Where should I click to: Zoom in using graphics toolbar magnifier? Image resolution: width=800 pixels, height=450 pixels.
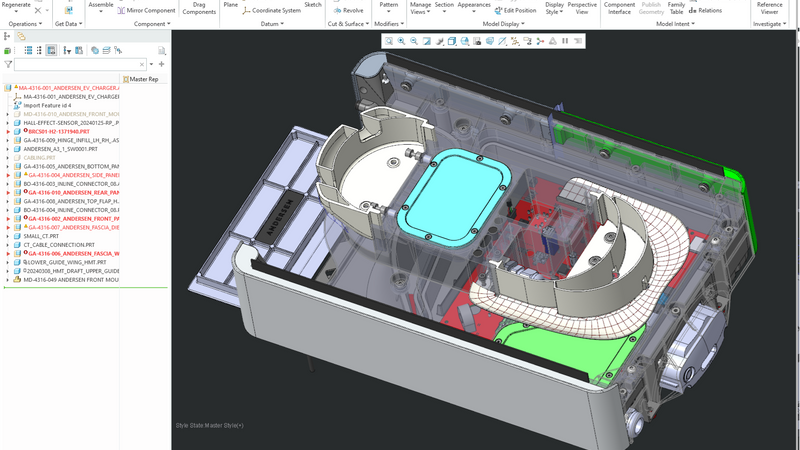click(x=402, y=41)
